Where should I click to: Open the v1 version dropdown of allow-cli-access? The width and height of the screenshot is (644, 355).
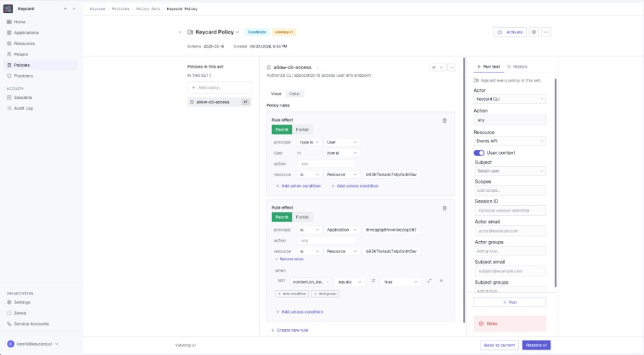coord(438,67)
